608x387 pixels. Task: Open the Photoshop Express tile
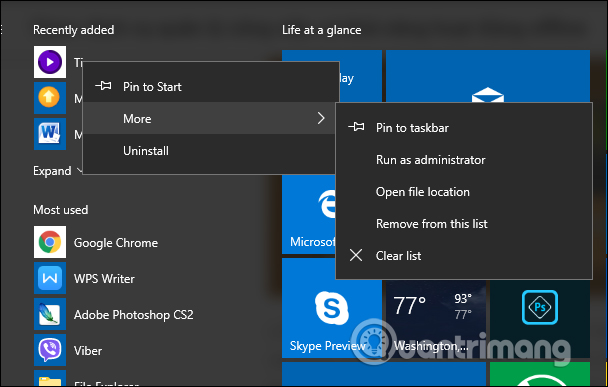pyautogui.click(x=539, y=319)
